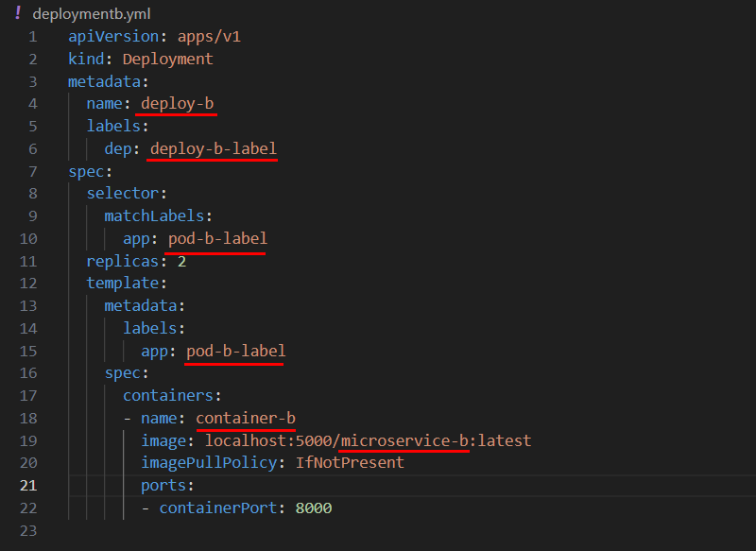Viewport: 756px width, 551px height.
Task: Click the 'containerPort' key
Action: (218, 508)
